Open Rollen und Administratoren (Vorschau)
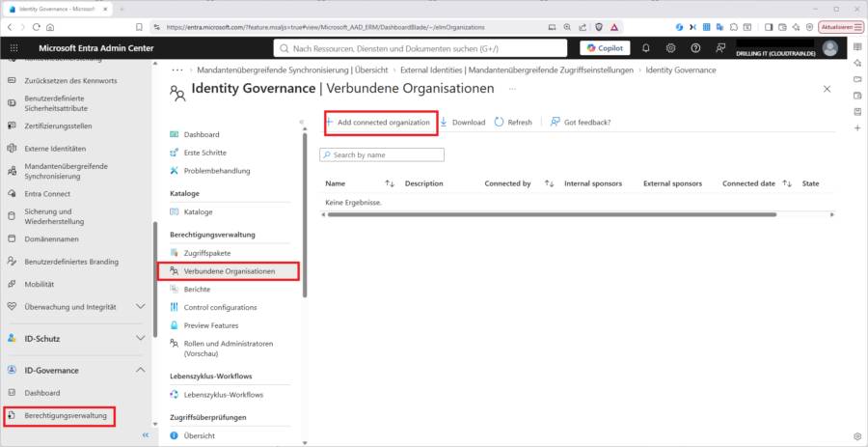This screenshot has width=868, height=447. pyautogui.click(x=230, y=349)
